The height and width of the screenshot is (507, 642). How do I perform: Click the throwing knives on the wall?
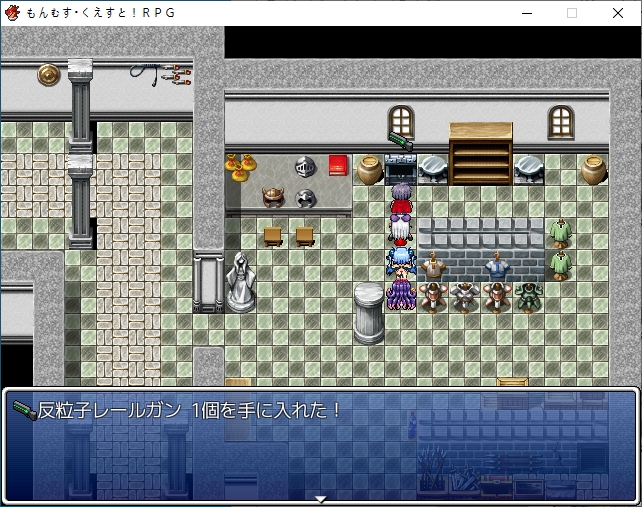point(177,74)
